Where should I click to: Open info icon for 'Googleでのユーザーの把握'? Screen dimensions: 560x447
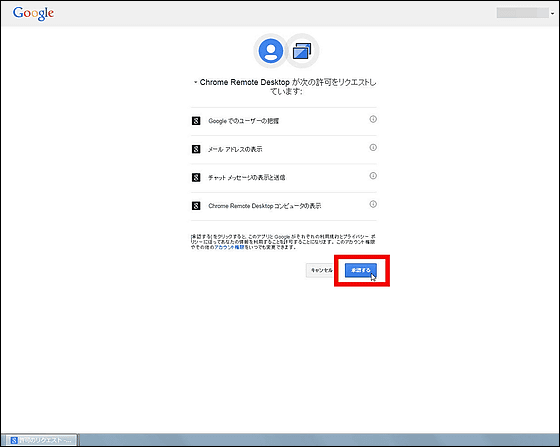pyautogui.click(x=373, y=119)
